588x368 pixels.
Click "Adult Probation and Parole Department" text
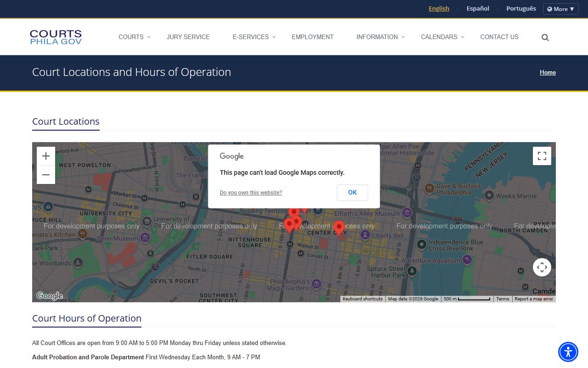coord(88,357)
